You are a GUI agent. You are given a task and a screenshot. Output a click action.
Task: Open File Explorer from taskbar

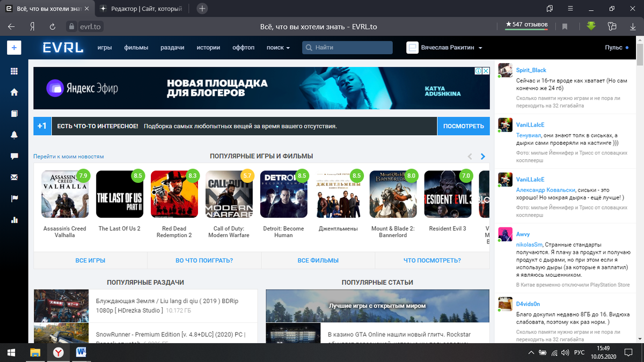pyautogui.click(x=35, y=352)
